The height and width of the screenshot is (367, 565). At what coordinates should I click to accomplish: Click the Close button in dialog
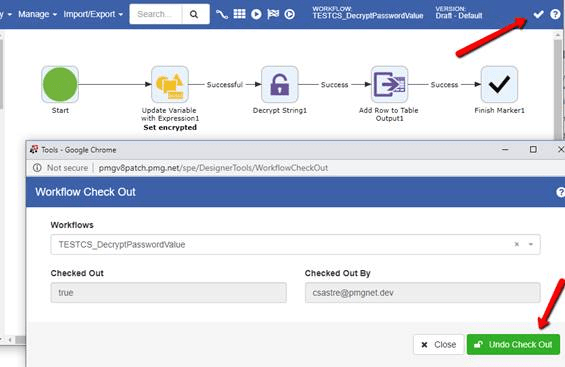click(x=439, y=345)
